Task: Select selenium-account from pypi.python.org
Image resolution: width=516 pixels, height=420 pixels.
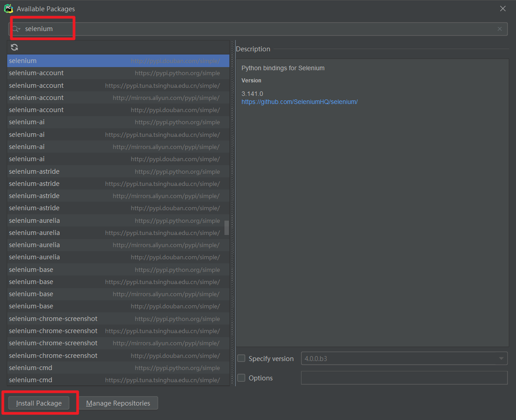Action: 118,73
